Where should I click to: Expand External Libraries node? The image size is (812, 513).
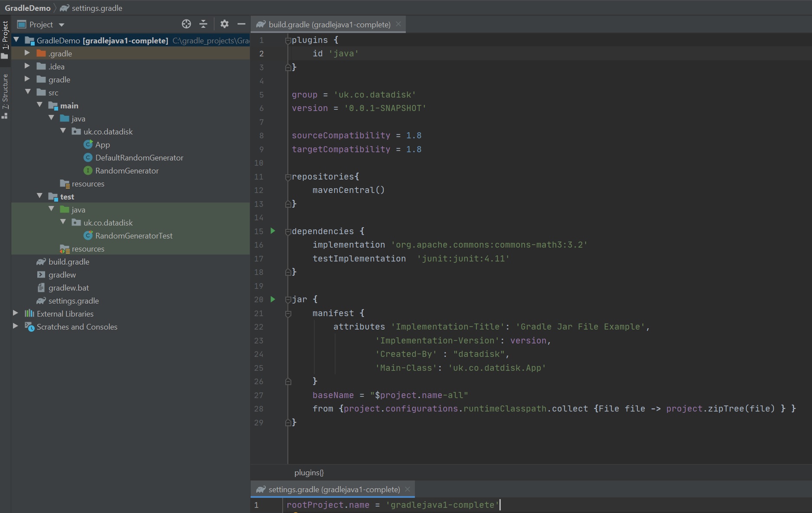point(16,313)
